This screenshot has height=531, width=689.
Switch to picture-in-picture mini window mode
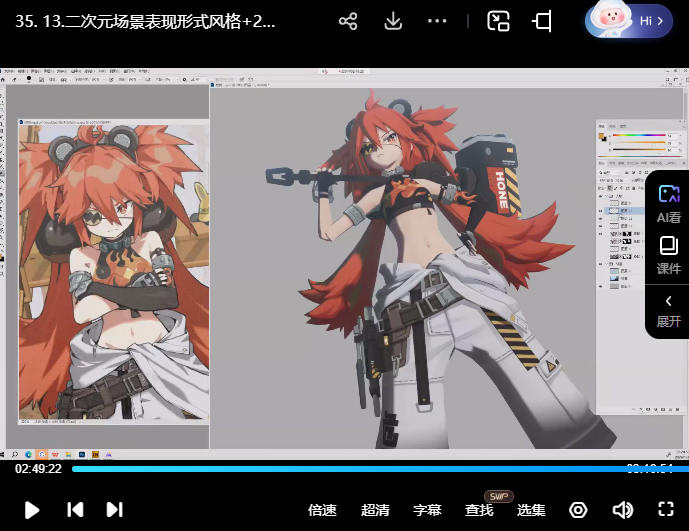pos(498,21)
